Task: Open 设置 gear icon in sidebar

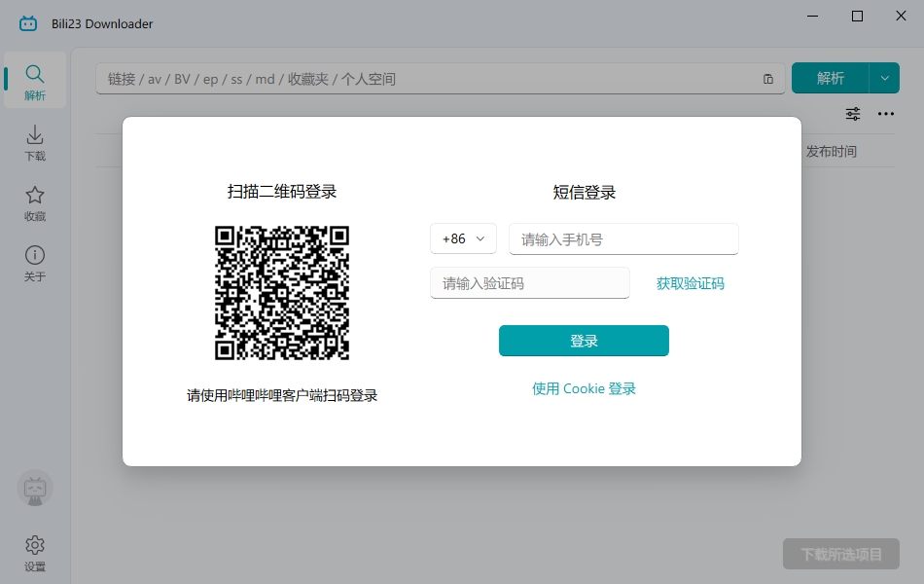Action: pyautogui.click(x=35, y=553)
